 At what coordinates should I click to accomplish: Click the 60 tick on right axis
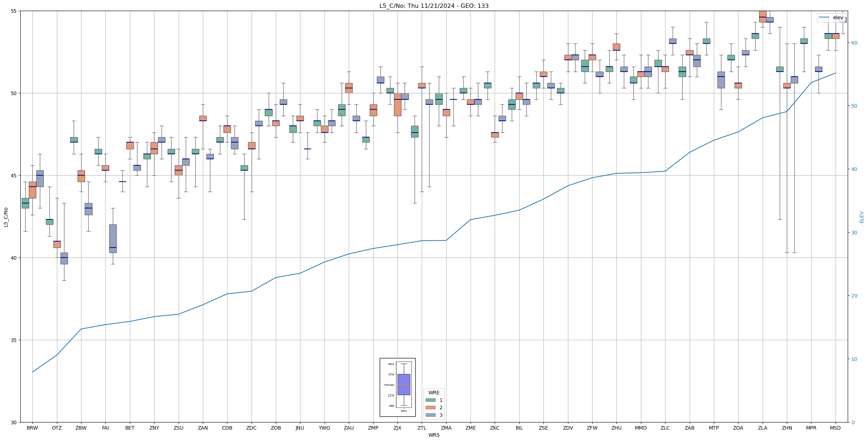854,43
